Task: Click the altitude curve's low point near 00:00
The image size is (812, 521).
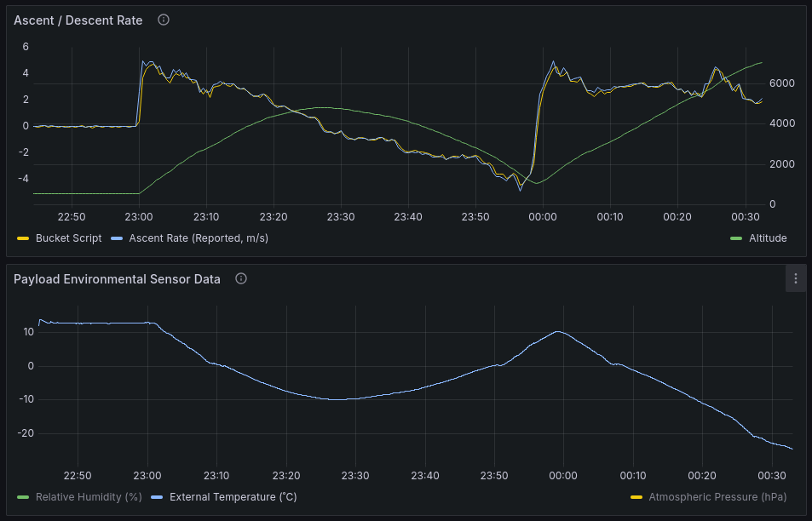Action: [x=535, y=182]
